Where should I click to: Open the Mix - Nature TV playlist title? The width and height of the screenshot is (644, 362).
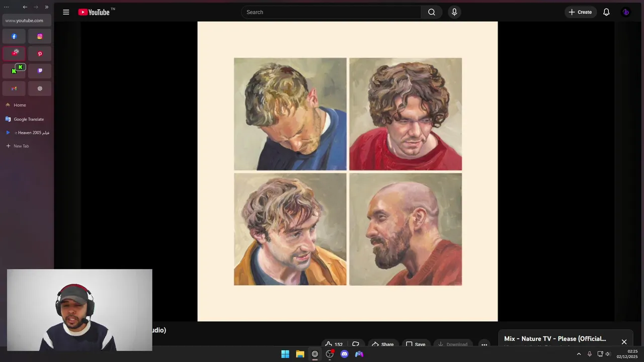[x=555, y=339]
